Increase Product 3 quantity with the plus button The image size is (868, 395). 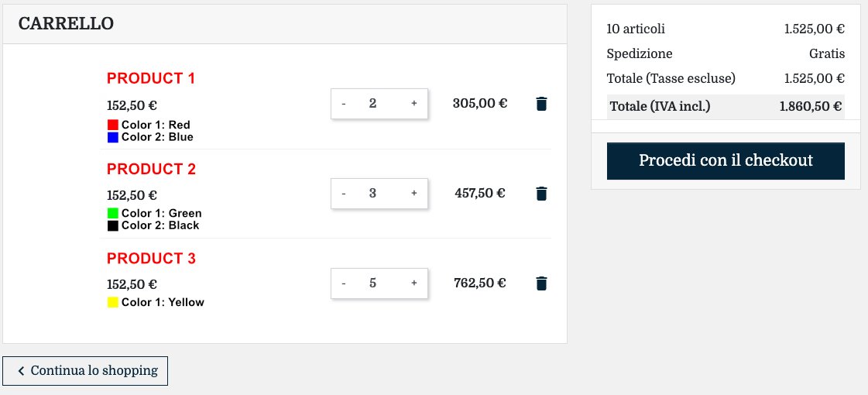[414, 283]
